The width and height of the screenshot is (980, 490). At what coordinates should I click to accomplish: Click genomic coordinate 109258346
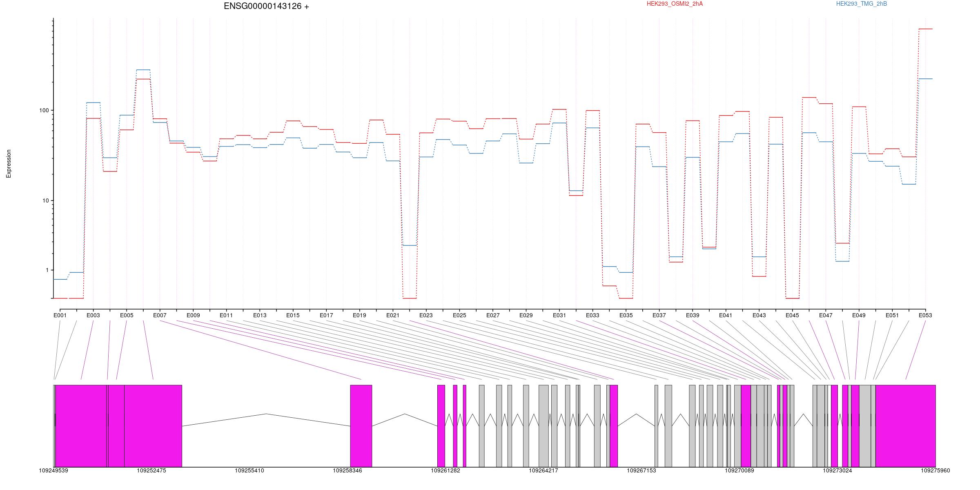coord(347,470)
